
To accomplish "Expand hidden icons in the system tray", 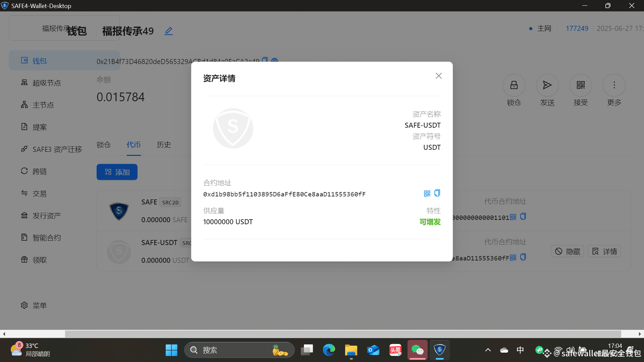I will [488, 350].
